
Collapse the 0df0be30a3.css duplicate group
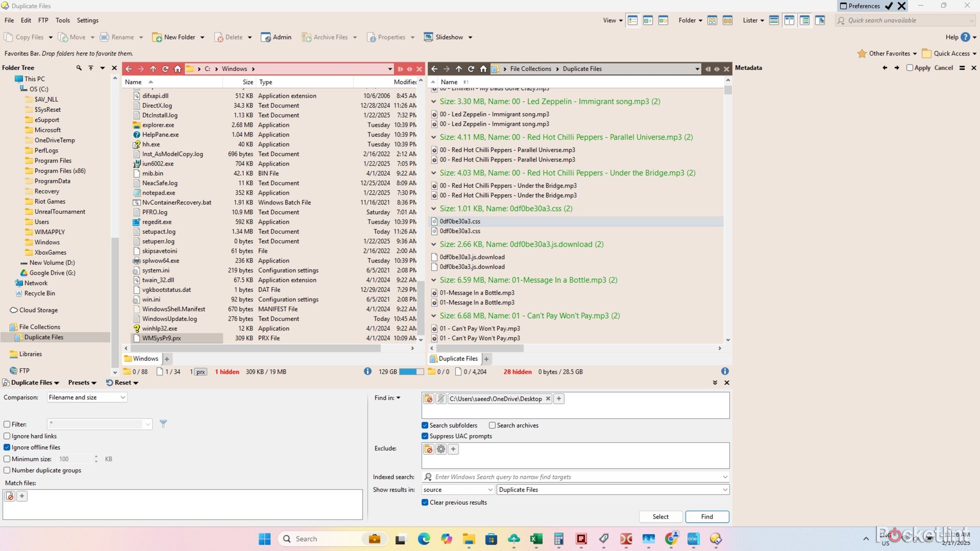click(433, 209)
